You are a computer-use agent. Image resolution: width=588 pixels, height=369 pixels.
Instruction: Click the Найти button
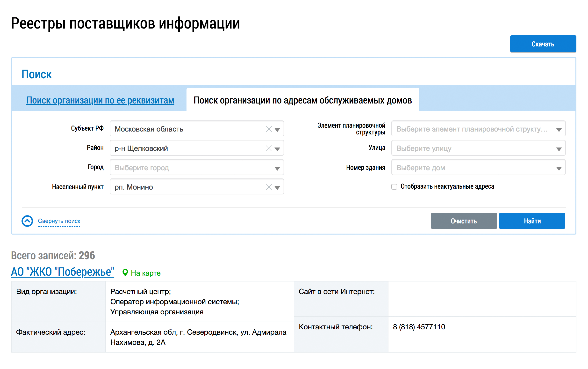tap(532, 221)
